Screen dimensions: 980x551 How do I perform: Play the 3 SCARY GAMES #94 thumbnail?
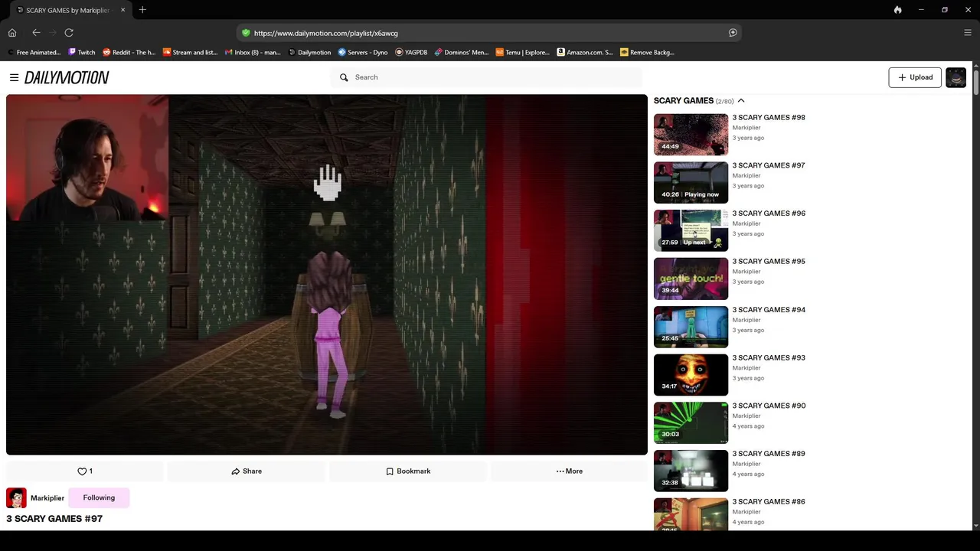pos(691,327)
